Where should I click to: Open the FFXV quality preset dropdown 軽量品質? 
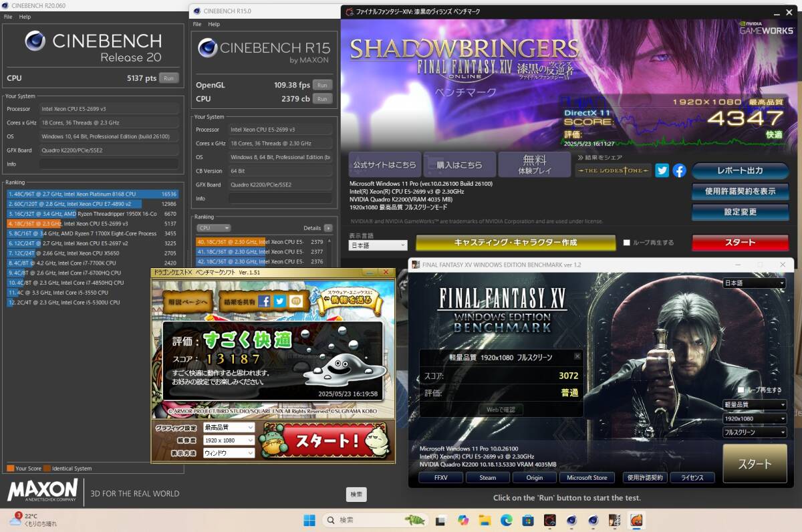tap(755, 404)
